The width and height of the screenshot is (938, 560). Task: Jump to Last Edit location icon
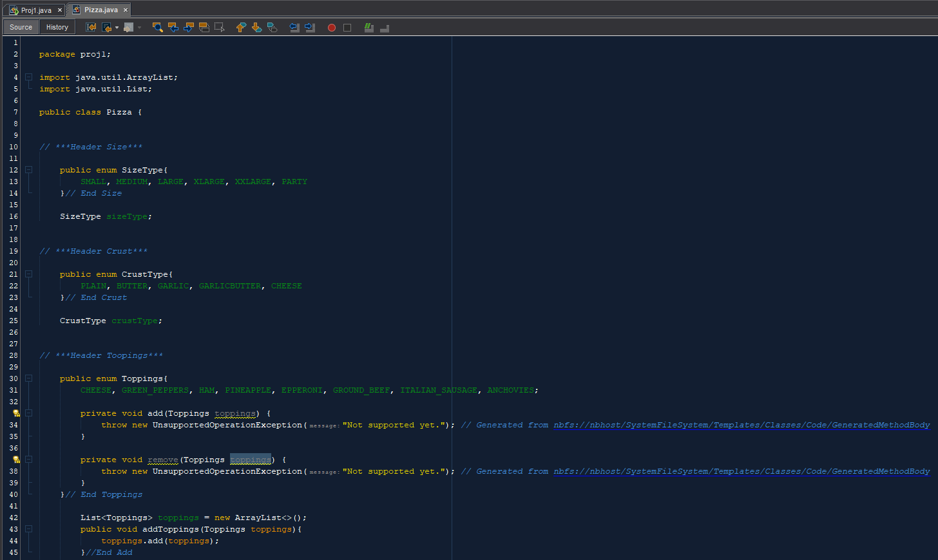(91, 27)
